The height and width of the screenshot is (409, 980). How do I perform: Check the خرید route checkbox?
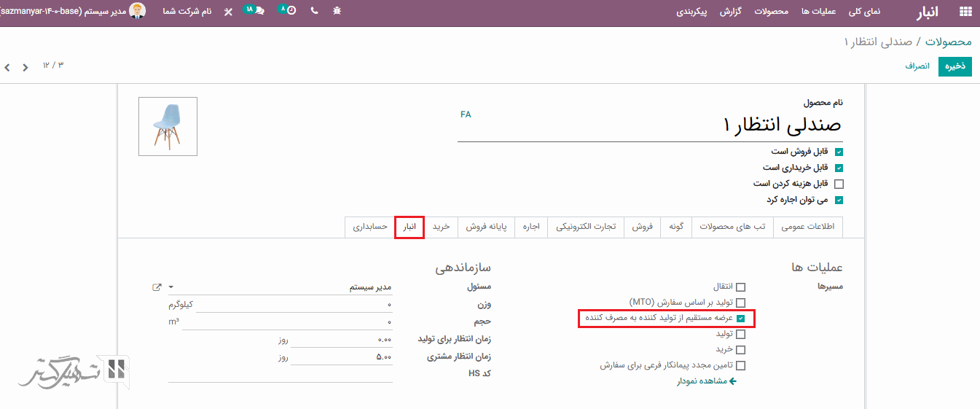click(741, 350)
